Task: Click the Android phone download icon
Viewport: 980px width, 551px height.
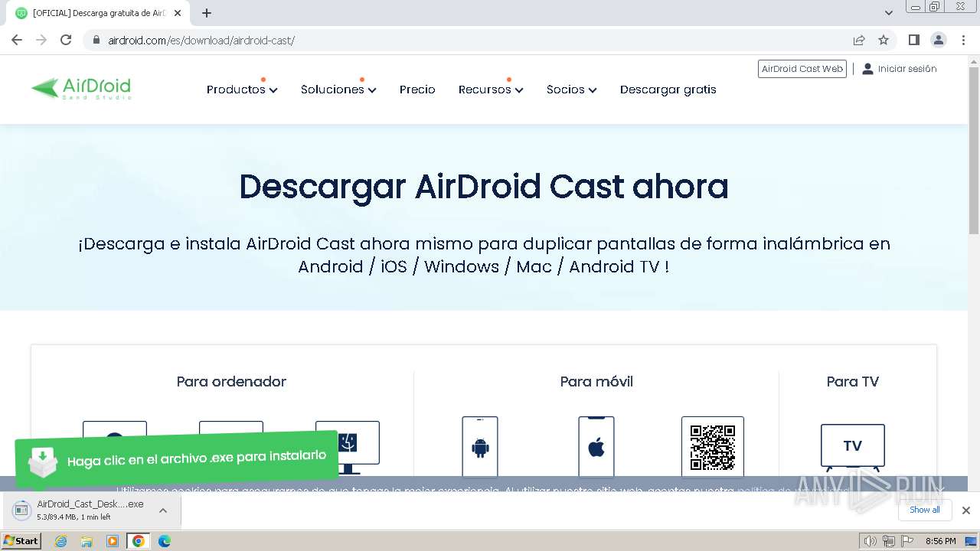Action: (480, 448)
